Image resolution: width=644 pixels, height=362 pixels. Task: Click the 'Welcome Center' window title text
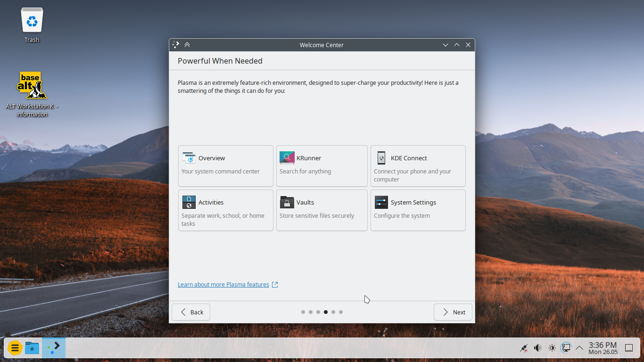pyautogui.click(x=322, y=45)
